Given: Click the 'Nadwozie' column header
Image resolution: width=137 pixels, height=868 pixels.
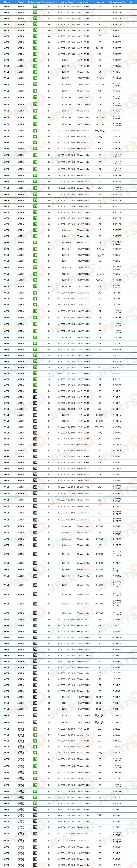Looking at the screenshot, I should [x=100, y=2].
